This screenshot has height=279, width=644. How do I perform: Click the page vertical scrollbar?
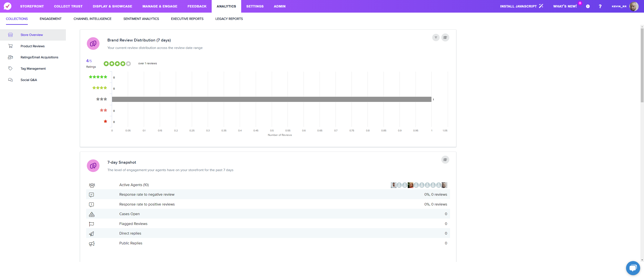(x=642, y=65)
